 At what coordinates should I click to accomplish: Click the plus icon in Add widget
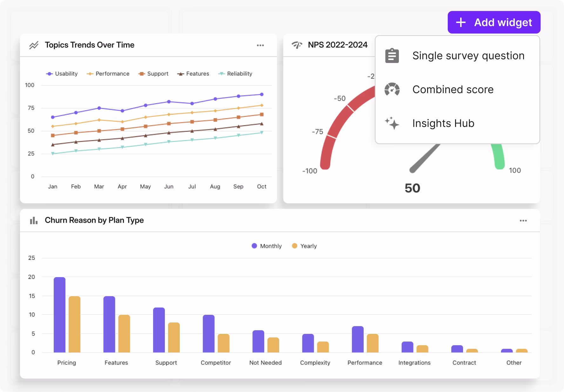click(460, 22)
